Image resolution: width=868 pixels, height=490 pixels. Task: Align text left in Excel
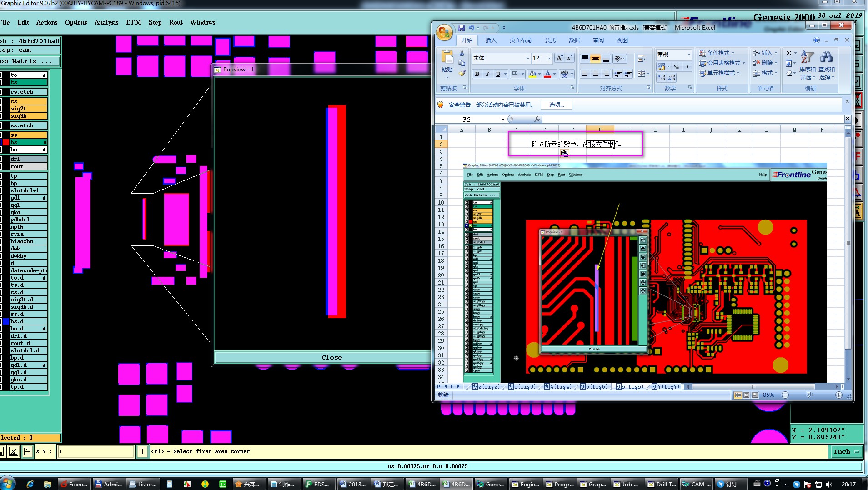pyautogui.click(x=585, y=74)
